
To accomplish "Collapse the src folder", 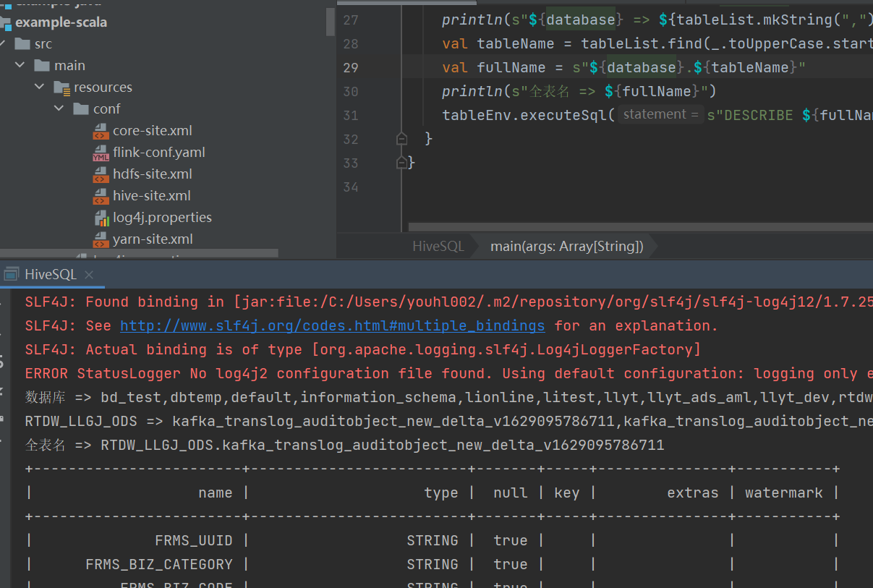I will point(3,44).
